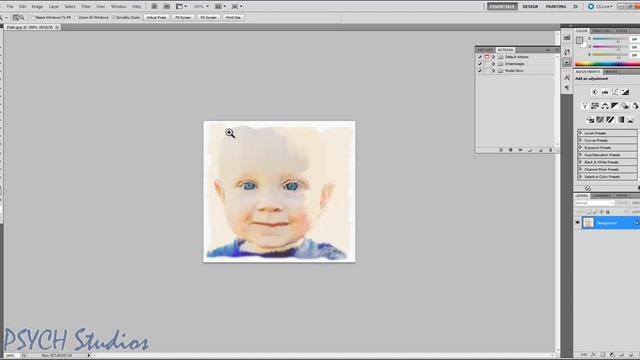Create new set in Actions panel
Image resolution: width=640 pixels, height=360 pixels.
point(530,150)
